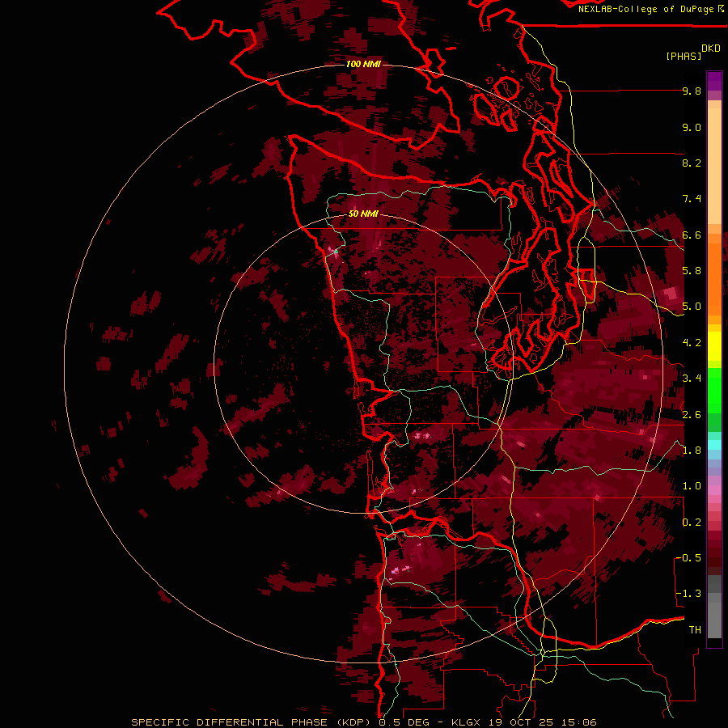Click the 1.0 color scale value
This screenshot has height=728, width=728.
coord(692,487)
